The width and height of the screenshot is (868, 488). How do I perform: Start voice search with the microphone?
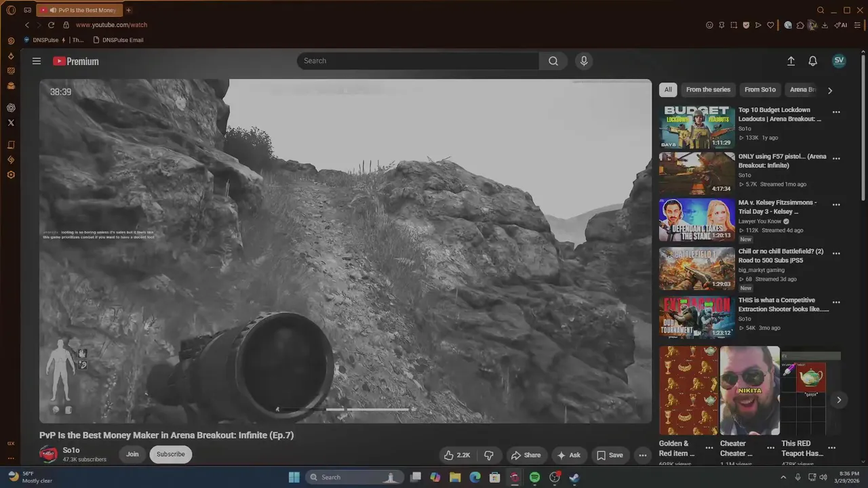click(584, 61)
